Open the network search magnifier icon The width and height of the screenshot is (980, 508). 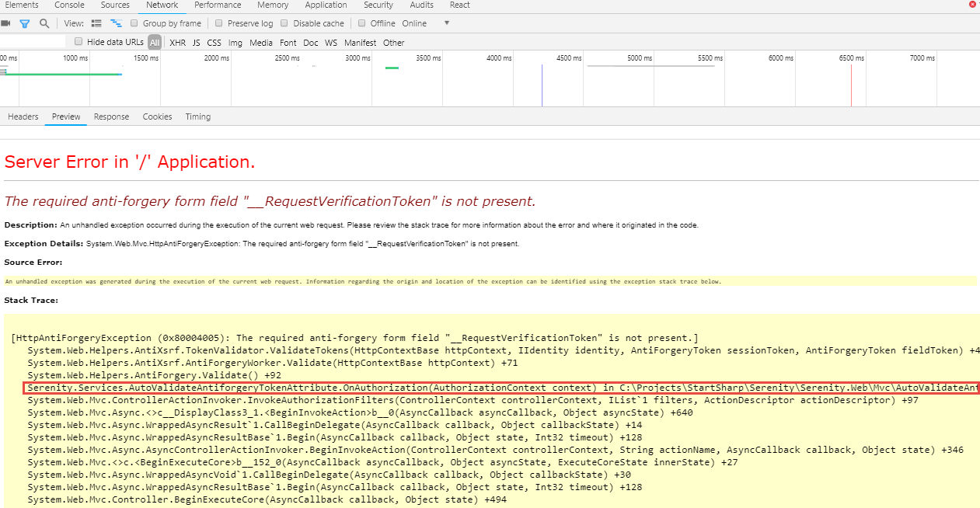[x=44, y=23]
